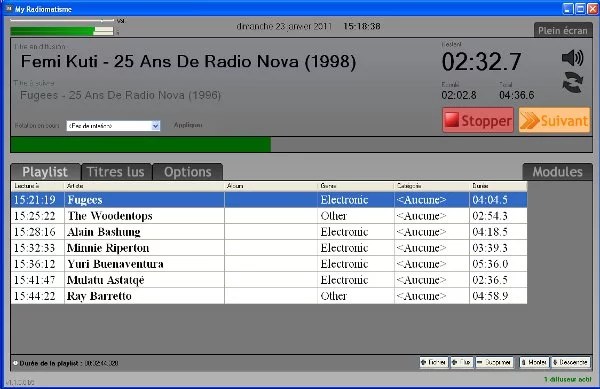Select the Fugees playlist row
This screenshot has height=389, width=600.
tap(269, 200)
